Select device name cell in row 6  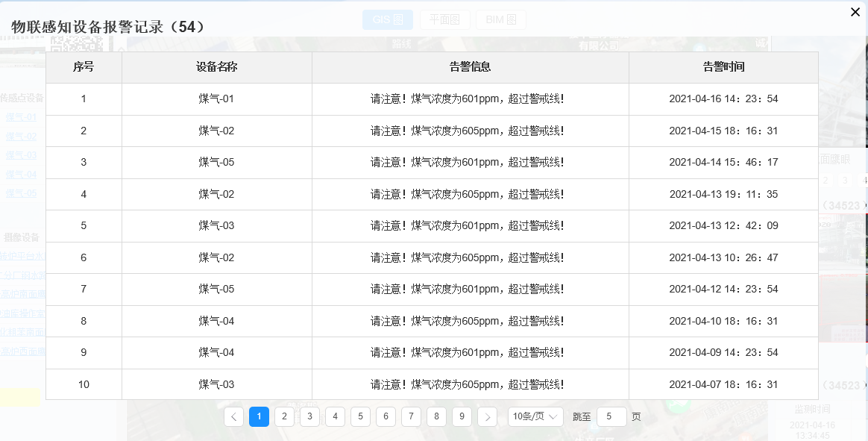tap(216, 257)
